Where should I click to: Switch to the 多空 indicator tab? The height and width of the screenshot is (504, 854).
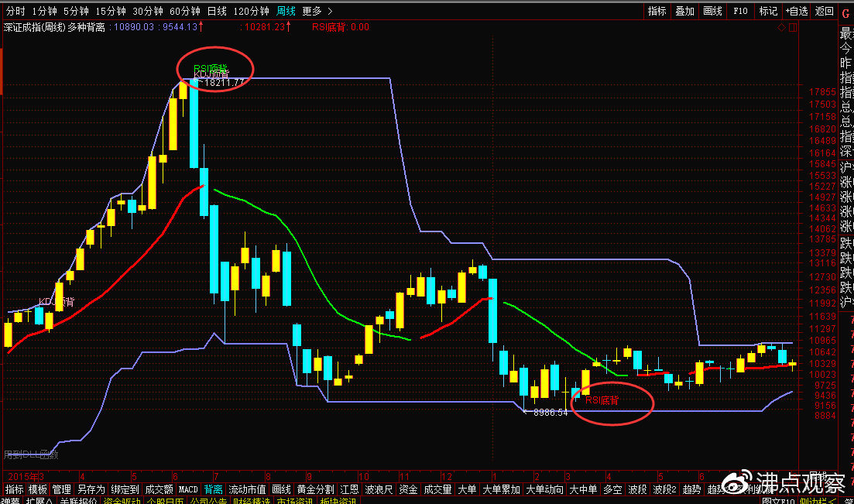click(x=612, y=489)
